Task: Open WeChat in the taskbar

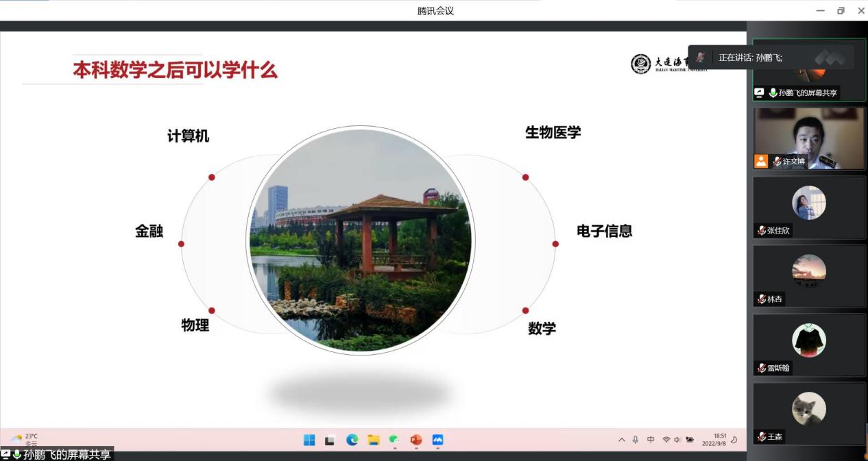Action: [394, 440]
